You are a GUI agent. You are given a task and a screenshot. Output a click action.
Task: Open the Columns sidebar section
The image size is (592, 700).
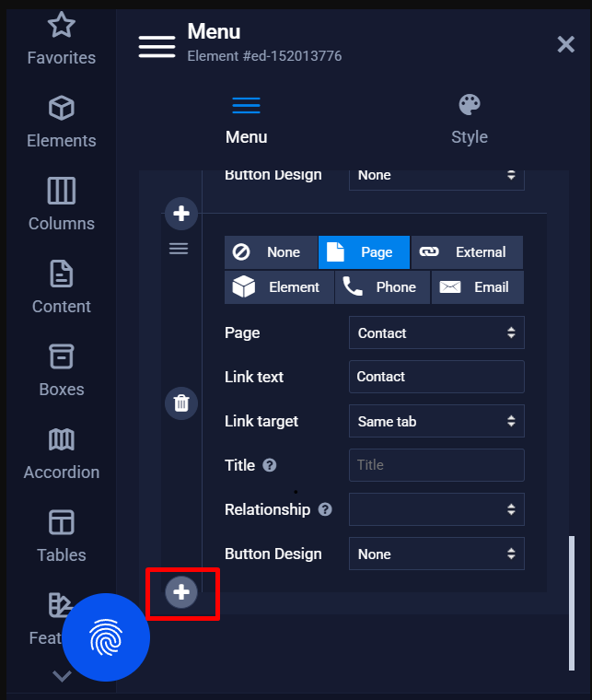click(x=61, y=204)
